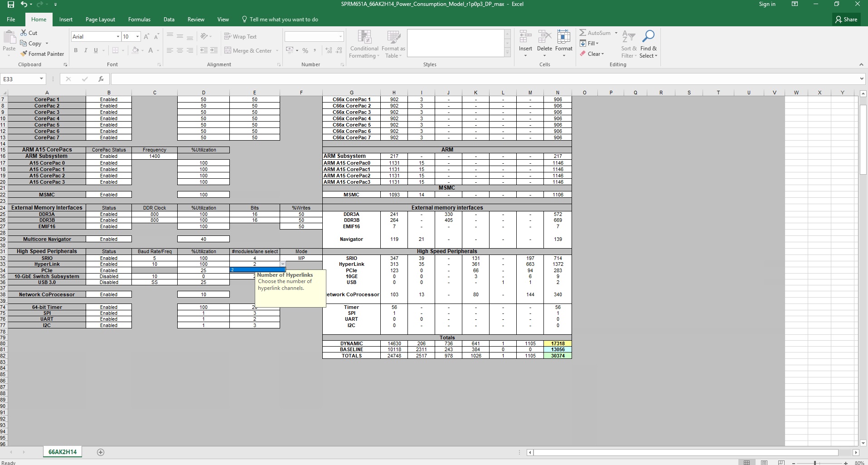Save the workbook from Quick Access Toolbar

pyautogui.click(x=11, y=5)
